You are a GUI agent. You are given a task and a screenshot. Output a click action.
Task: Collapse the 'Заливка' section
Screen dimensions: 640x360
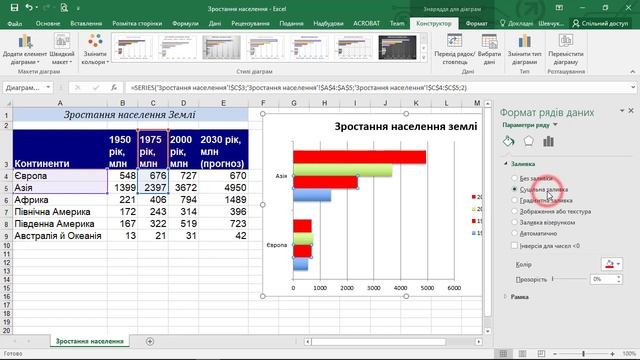pyautogui.click(x=506, y=164)
